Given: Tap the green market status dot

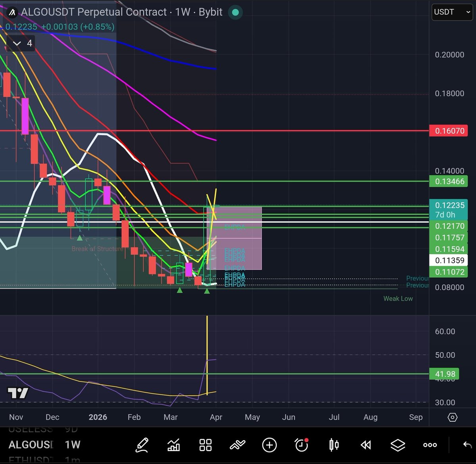Looking at the screenshot, I should [x=235, y=12].
